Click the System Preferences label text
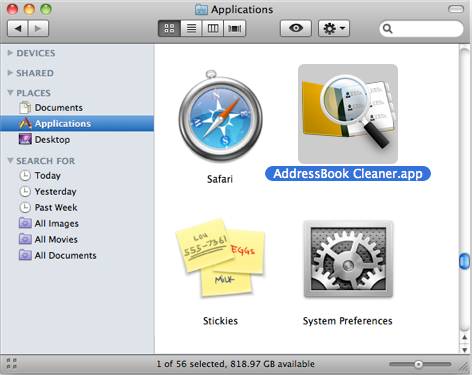472x375 pixels. (x=348, y=321)
